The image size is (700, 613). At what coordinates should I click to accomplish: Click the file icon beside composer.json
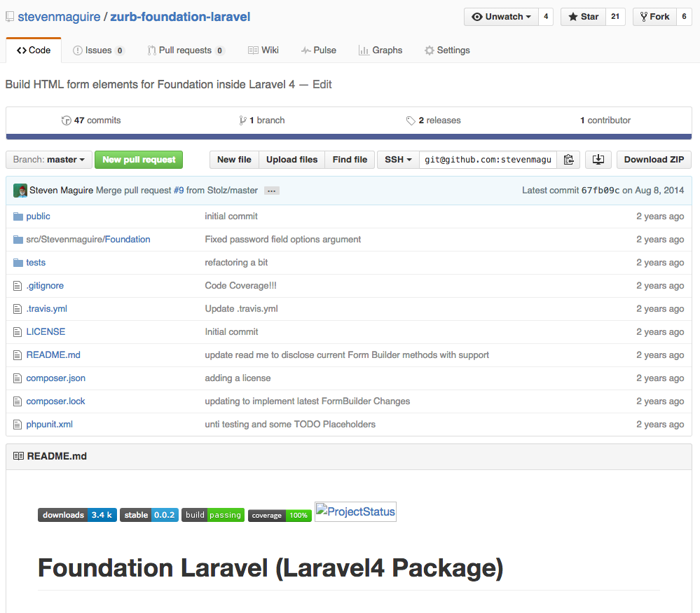(x=18, y=378)
